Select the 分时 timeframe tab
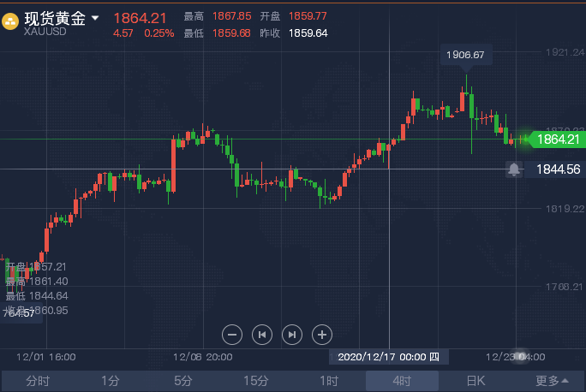Screen dimensions: 586x392 38,381
